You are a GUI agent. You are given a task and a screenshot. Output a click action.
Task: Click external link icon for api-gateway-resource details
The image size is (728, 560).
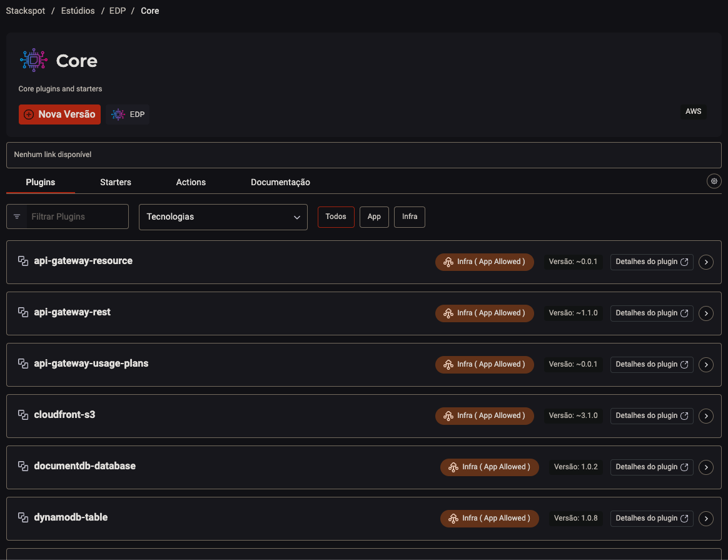pos(684,262)
